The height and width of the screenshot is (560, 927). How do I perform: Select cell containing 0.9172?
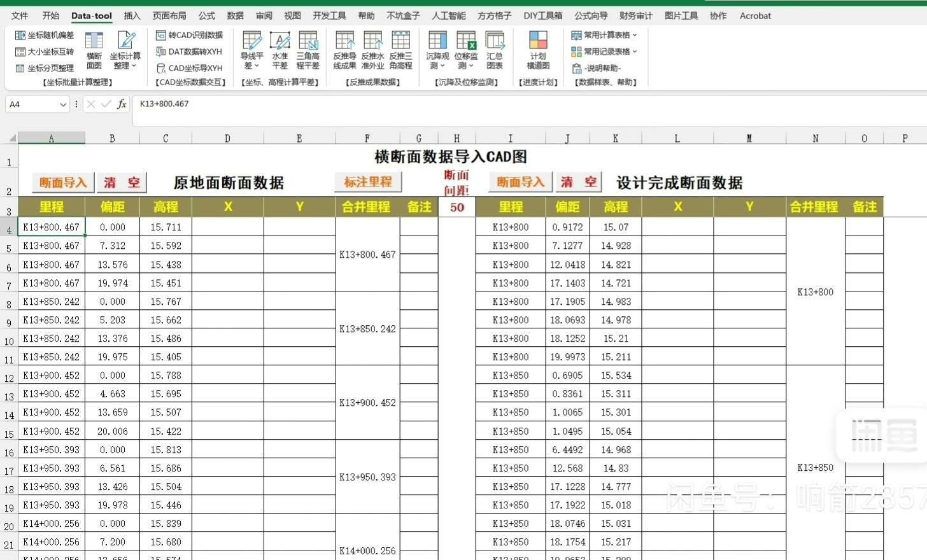pos(567,227)
